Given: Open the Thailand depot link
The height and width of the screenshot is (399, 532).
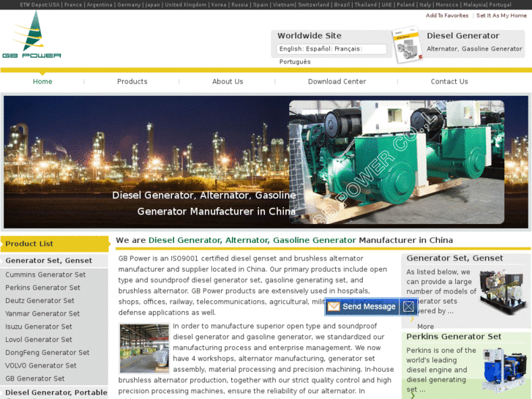Looking at the screenshot, I should [x=365, y=4].
